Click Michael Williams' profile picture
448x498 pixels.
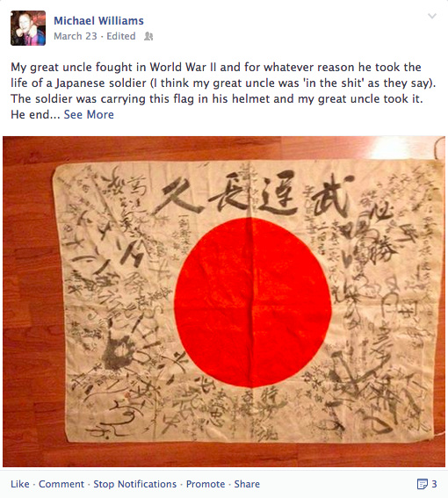(28, 28)
